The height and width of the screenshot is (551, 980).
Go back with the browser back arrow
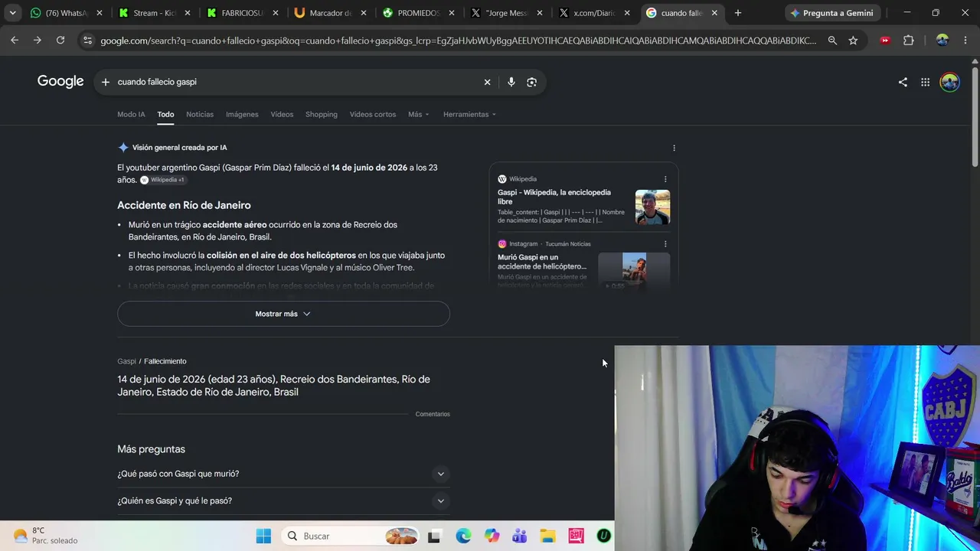tap(15, 40)
